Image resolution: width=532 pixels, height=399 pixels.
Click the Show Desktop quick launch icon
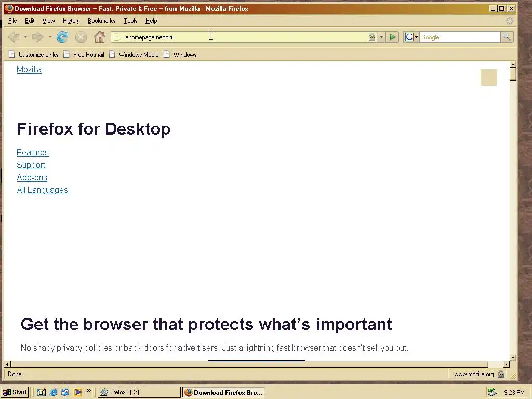[x=42, y=392]
